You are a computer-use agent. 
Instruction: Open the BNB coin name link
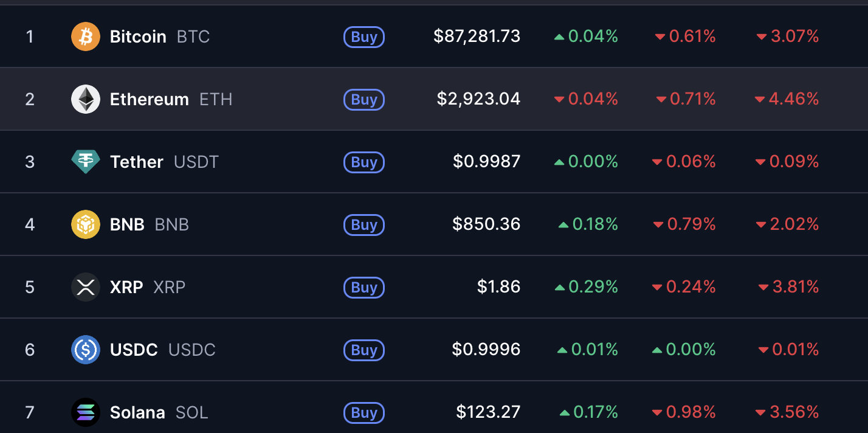(x=128, y=224)
